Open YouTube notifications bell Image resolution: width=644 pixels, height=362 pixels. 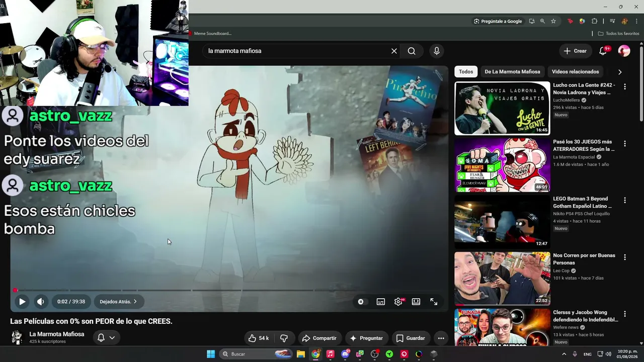603,51
